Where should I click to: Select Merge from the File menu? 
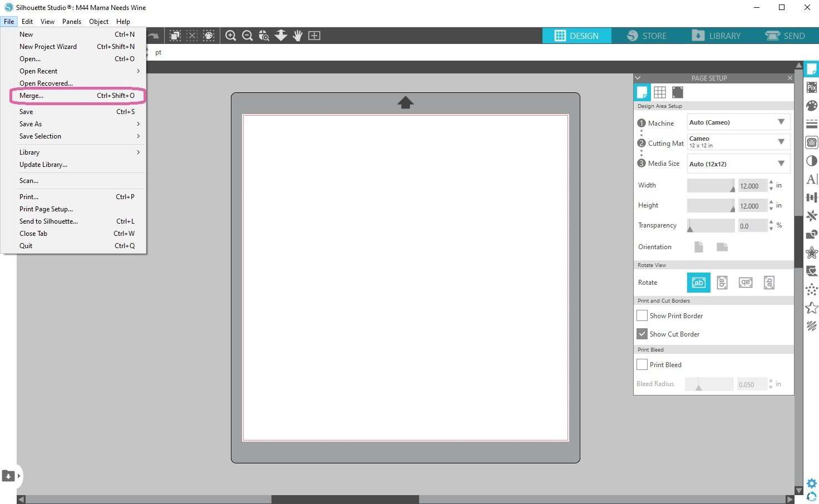[31, 95]
